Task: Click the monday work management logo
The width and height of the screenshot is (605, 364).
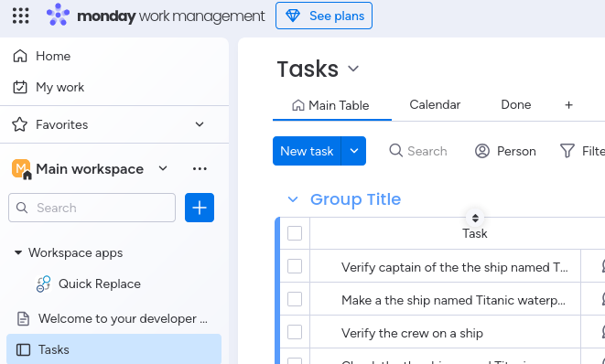Action: tap(156, 16)
